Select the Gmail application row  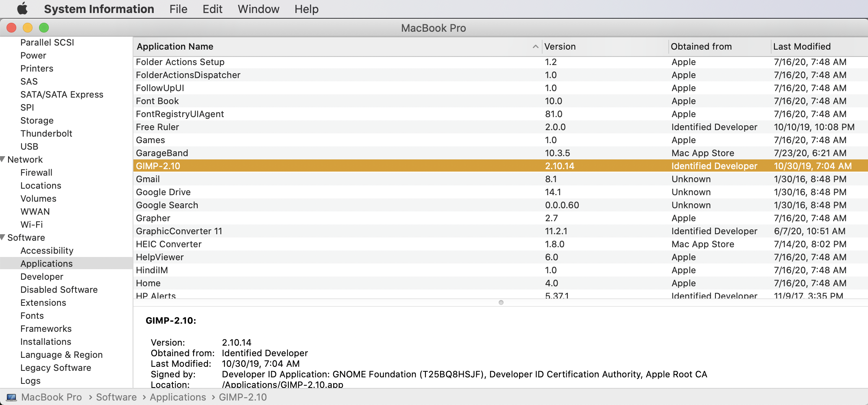coord(501,179)
